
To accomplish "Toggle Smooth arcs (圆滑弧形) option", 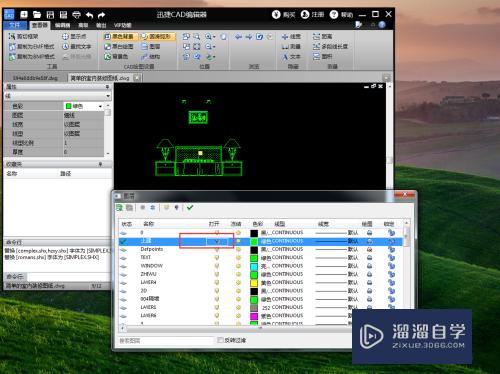I will pos(156,36).
